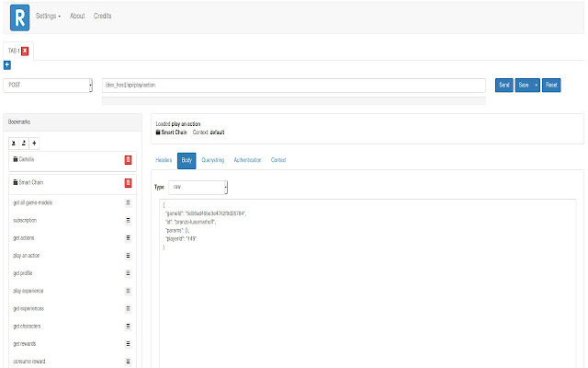Load the get all game-models bookmark
Viewport: 588px width, 368px height.
pos(33,202)
